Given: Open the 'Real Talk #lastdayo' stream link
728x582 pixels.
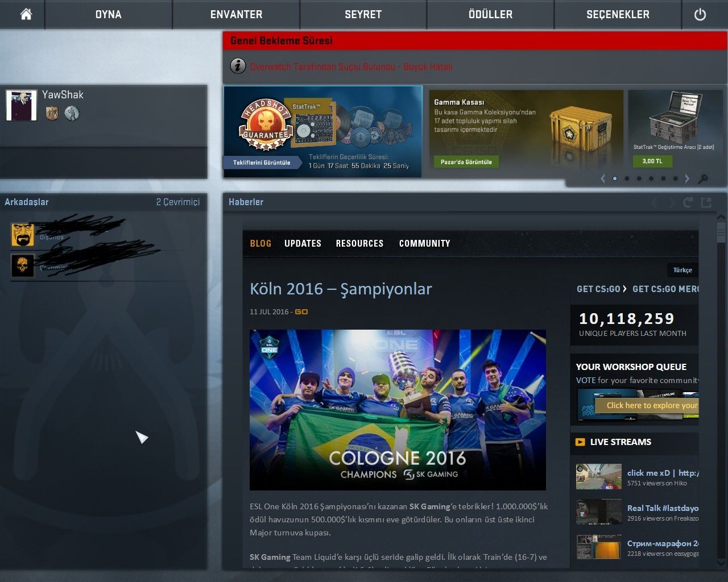Looking at the screenshot, I should [x=663, y=508].
